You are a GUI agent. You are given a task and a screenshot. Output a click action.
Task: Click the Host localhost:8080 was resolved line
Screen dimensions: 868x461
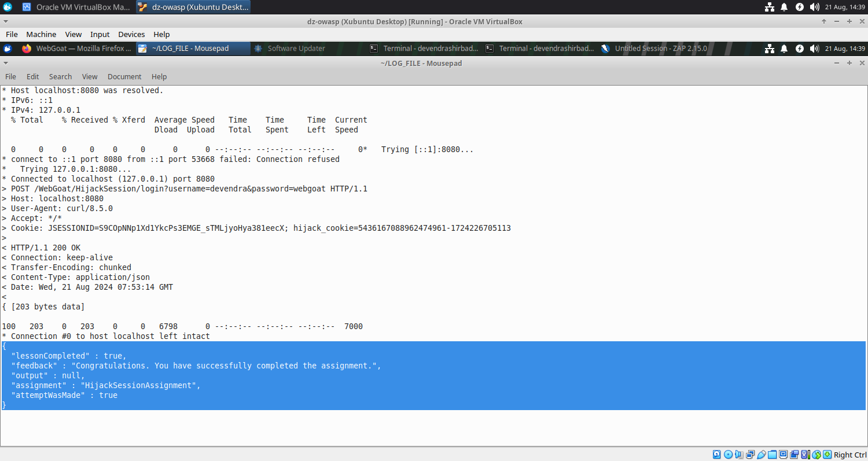[83, 90]
